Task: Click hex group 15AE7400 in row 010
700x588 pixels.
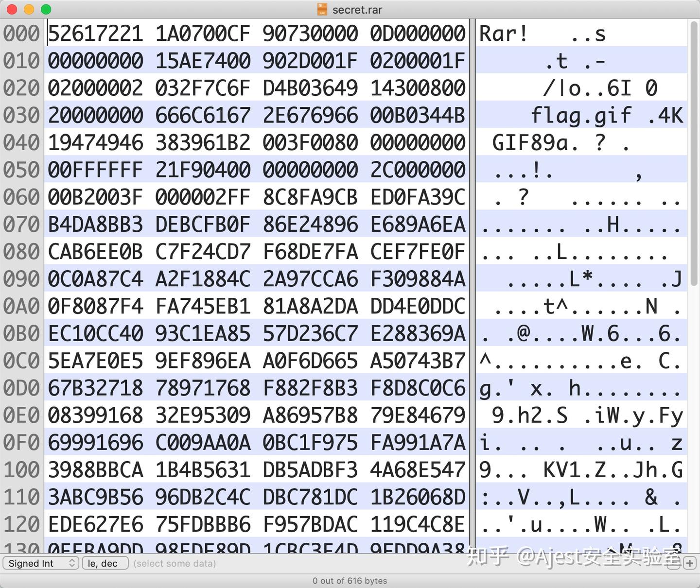Action: (203, 61)
